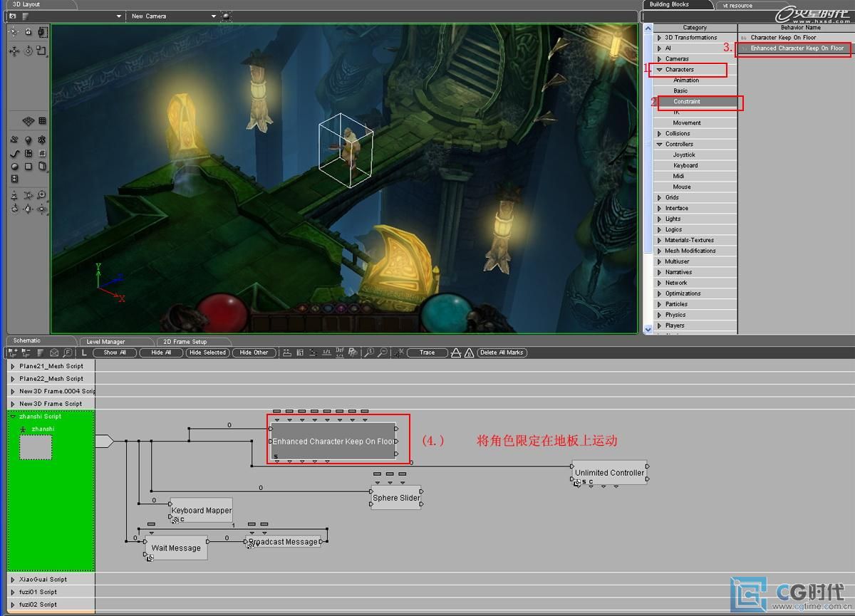Select the Unlimited Controller block
Viewport: 855px width, 616px height.
coord(609,472)
